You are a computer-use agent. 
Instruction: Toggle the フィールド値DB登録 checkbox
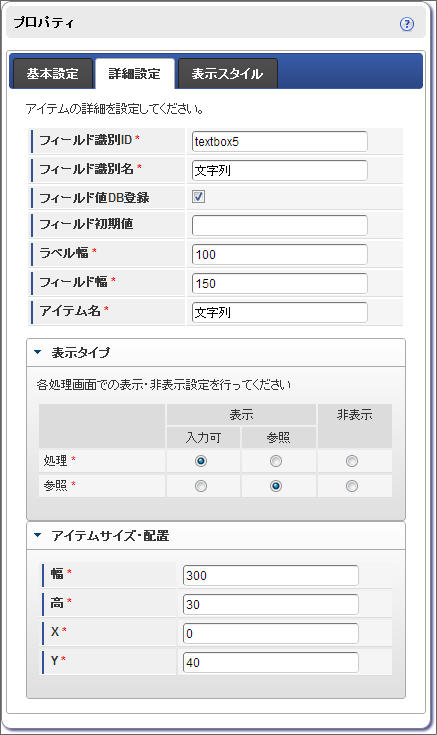point(198,197)
